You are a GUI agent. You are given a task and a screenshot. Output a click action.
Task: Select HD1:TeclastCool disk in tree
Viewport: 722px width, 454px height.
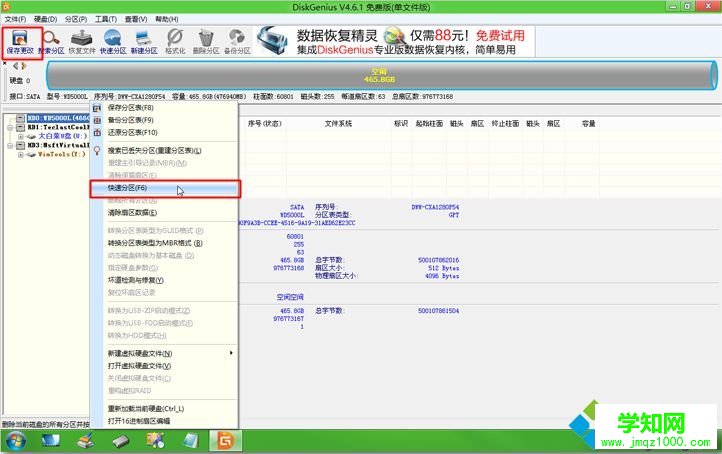(x=58, y=128)
